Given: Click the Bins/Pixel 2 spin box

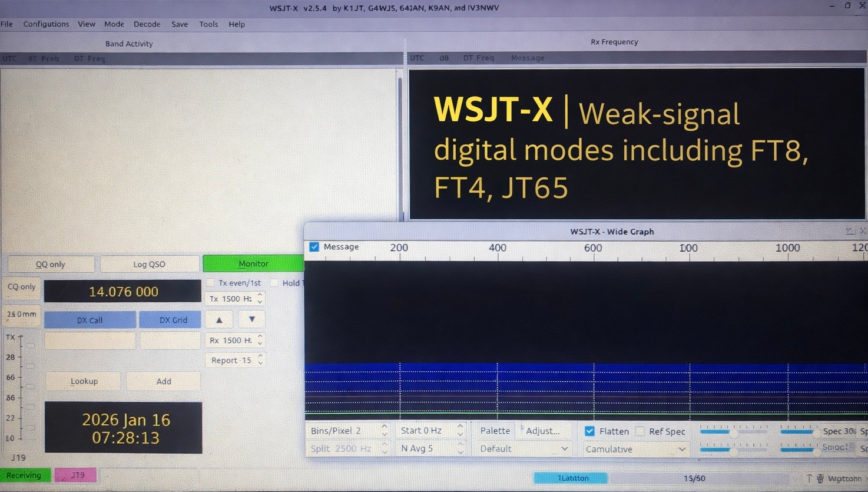Looking at the screenshot, I should pos(348,431).
